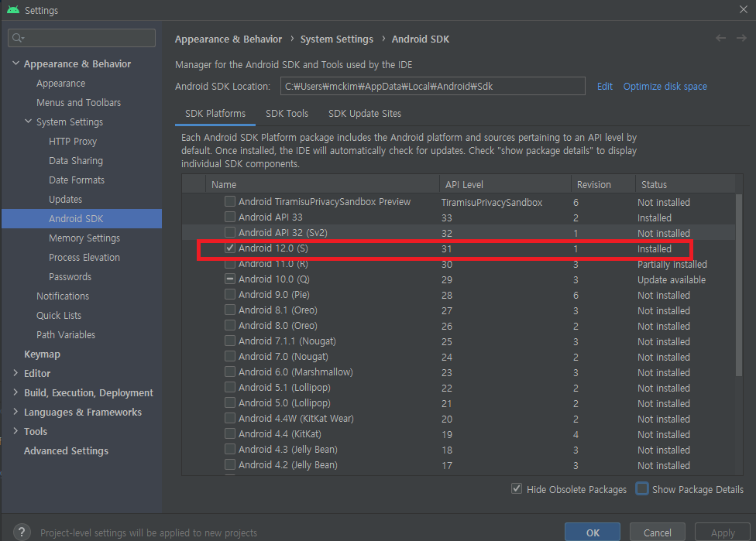Toggle the Android API 33 checkbox
Viewport: 756px width, 541px height.
[x=230, y=217]
